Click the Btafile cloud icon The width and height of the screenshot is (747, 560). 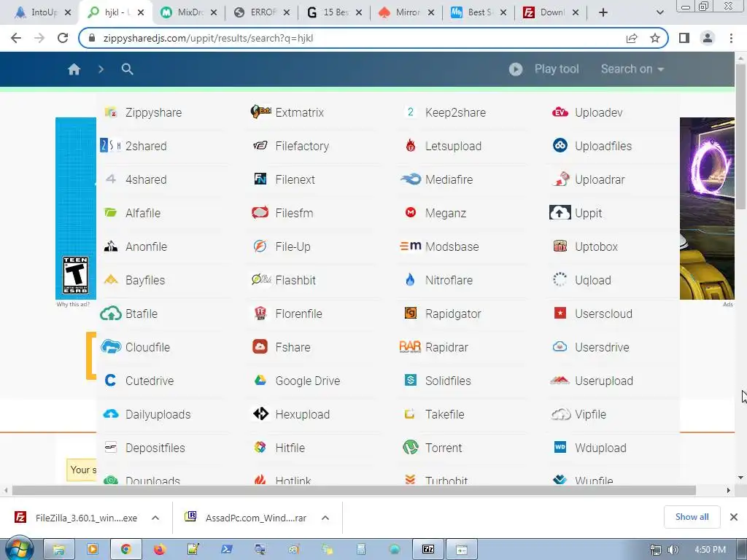[111, 314]
